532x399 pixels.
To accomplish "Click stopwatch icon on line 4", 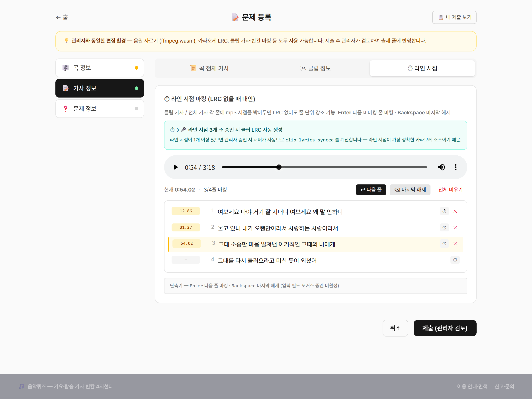I will (x=455, y=260).
